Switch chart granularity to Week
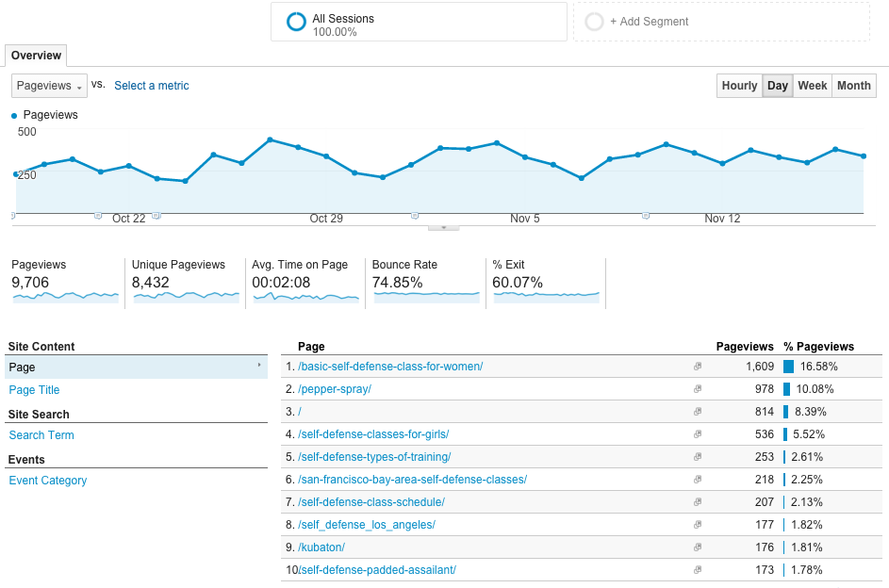Screen dimensions: 889x588 pyautogui.click(x=812, y=85)
